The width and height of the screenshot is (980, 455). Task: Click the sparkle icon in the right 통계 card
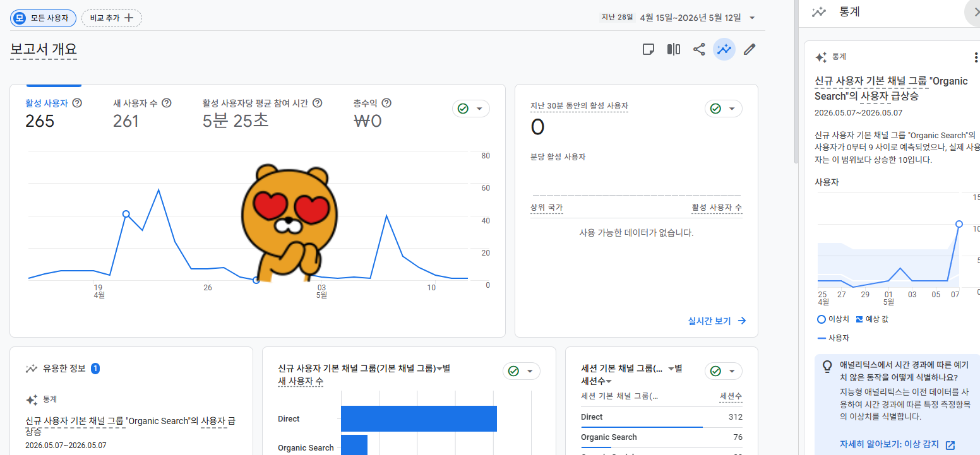click(821, 57)
